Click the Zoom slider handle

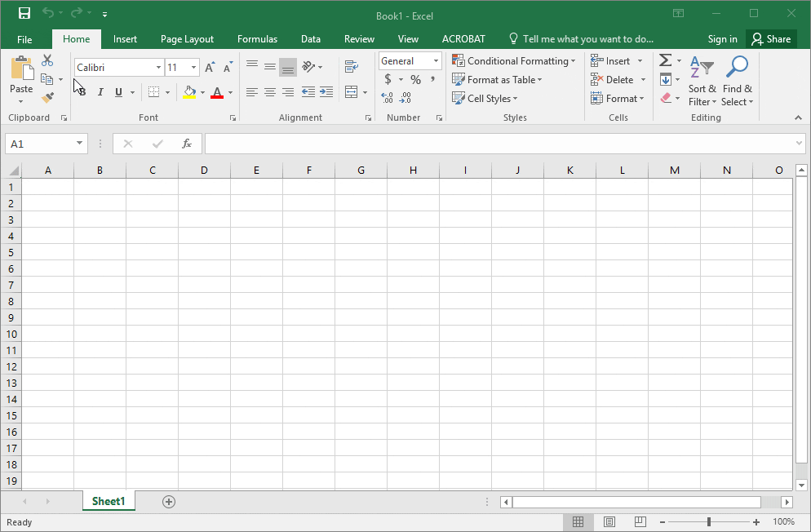[x=709, y=521]
